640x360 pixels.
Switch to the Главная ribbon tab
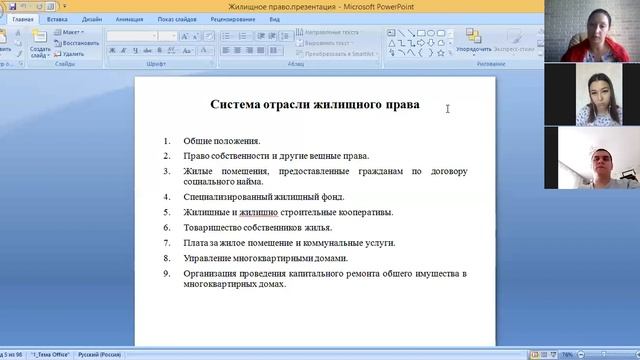click(22, 19)
